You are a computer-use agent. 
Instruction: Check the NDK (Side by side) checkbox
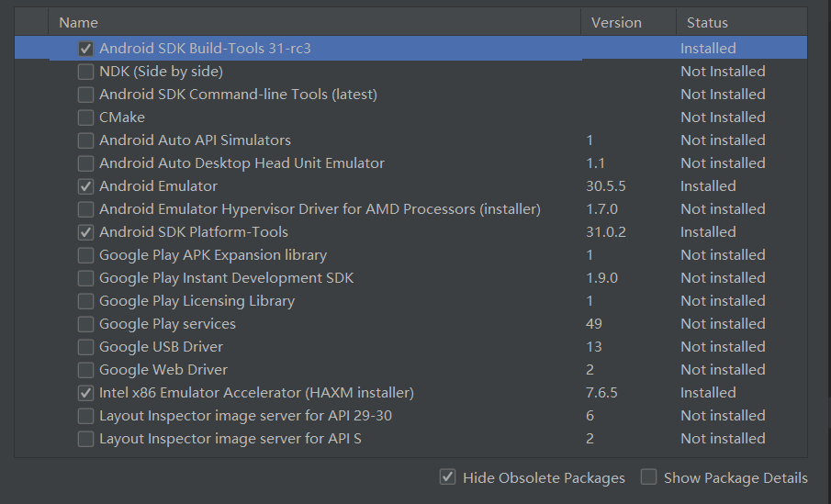(85, 72)
